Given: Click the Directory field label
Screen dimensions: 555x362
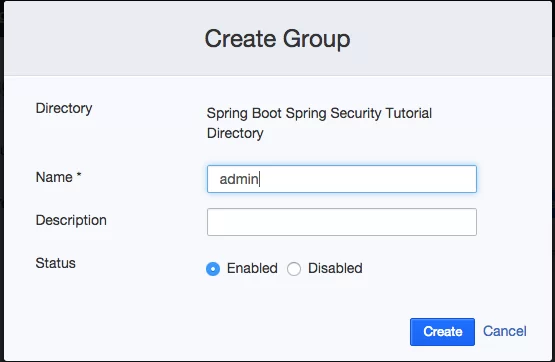Looking at the screenshot, I should [x=64, y=108].
